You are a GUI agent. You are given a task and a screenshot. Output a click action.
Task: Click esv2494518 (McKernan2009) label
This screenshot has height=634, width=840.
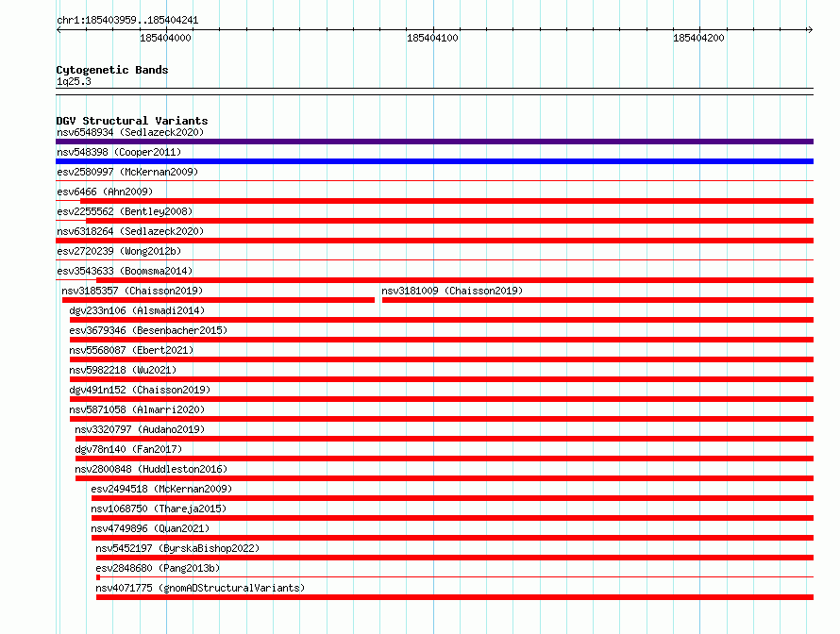coord(161,489)
